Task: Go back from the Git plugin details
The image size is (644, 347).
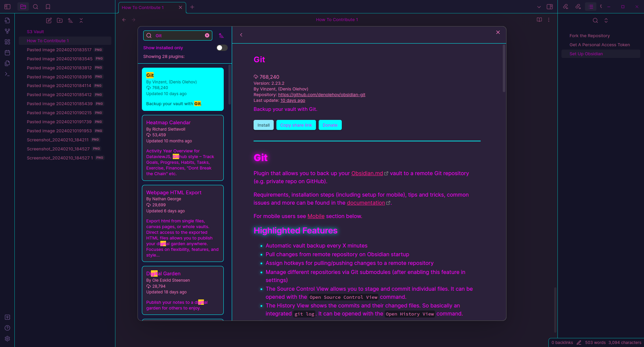Action: [241, 35]
